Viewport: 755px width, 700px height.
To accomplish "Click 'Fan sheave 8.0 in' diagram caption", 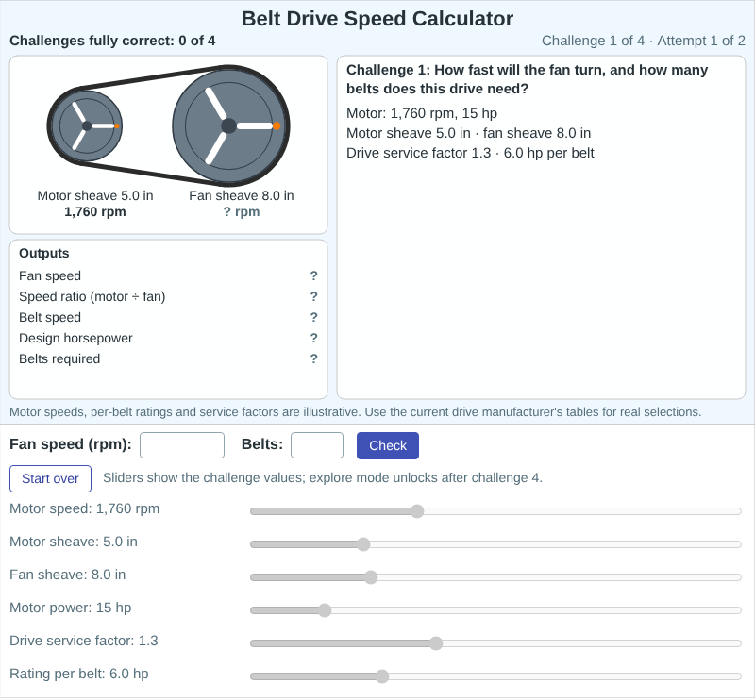I will tap(242, 195).
